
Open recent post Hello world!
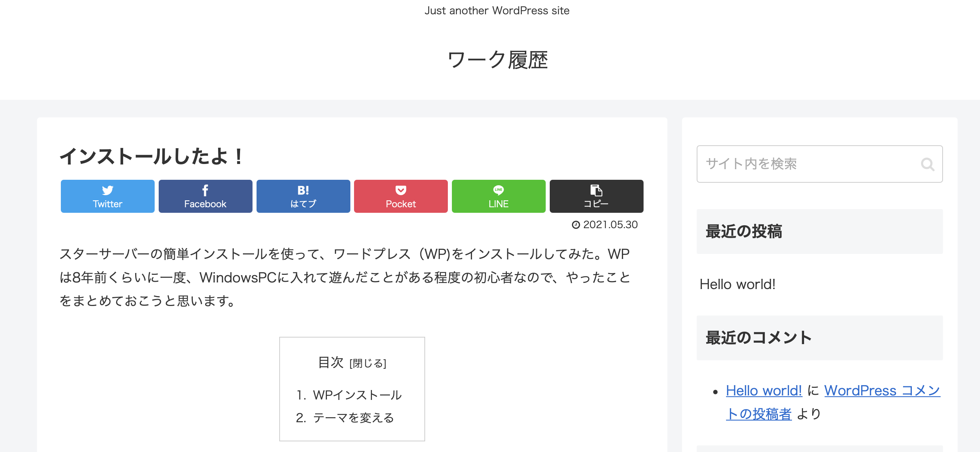pyautogui.click(x=737, y=284)
